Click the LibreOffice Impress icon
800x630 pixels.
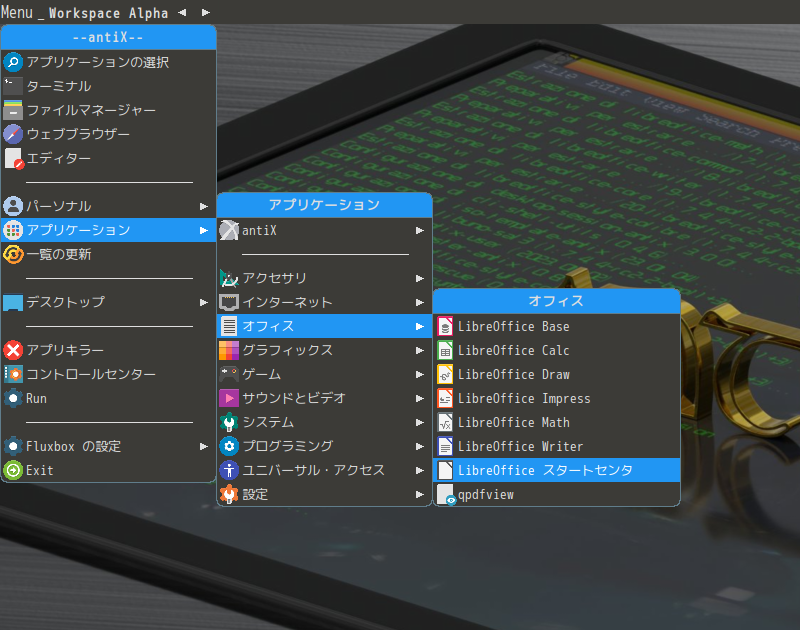[445, 398]
